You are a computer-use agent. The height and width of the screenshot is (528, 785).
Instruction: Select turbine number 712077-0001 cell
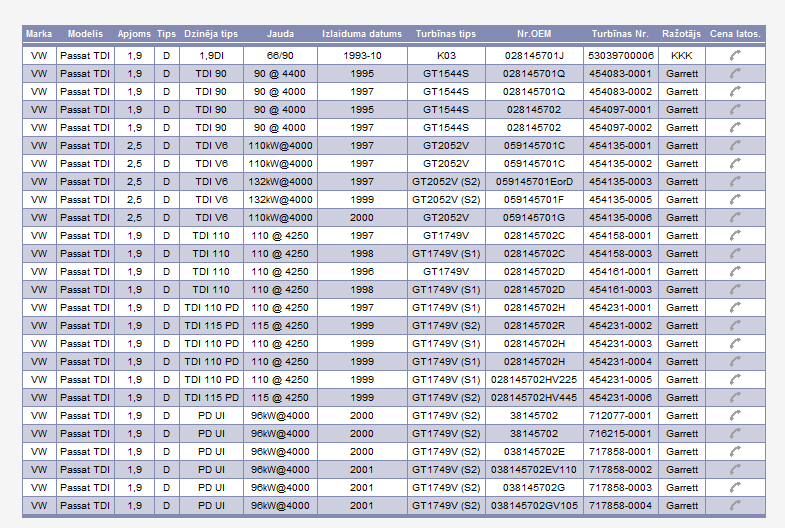[x=621, y=416]
